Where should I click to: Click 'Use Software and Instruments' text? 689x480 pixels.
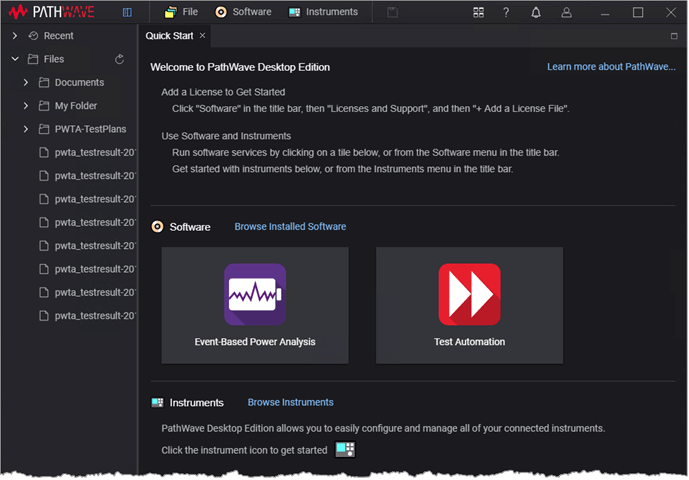(x=226, y=136)
